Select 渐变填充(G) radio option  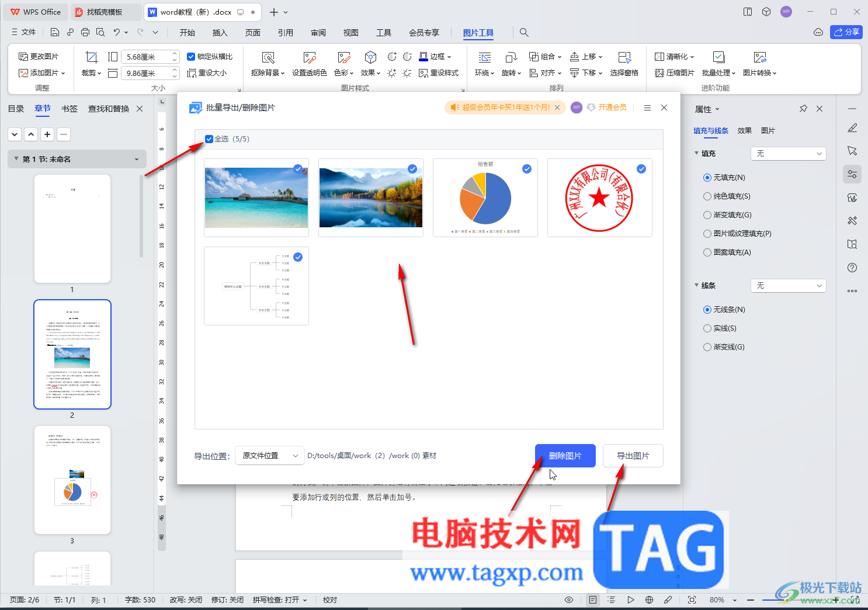pyautogui.click(x=707, y=215)
